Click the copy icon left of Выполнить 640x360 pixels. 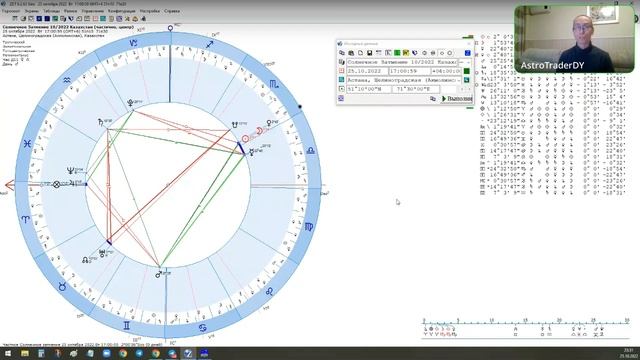433,99
